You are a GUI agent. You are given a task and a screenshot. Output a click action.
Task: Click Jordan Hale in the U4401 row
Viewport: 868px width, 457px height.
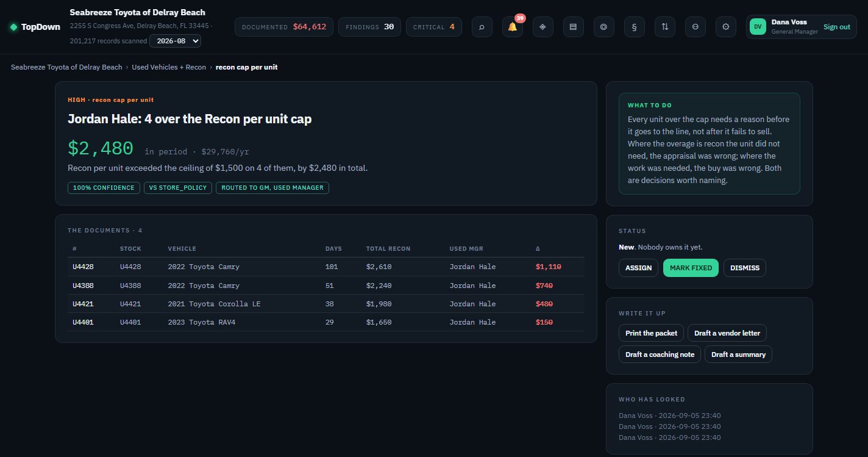click(x=472, y=322)
